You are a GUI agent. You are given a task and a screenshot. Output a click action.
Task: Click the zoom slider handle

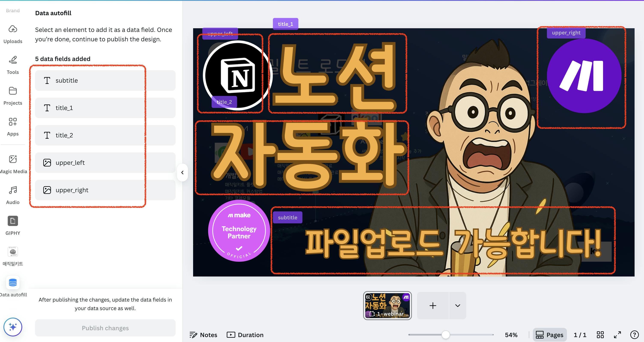click(446, 335)
